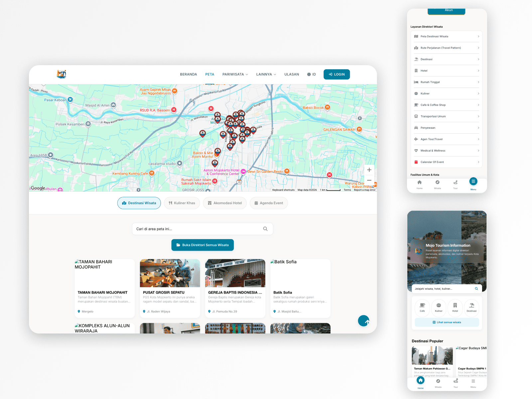
Task: Select the Destinasi Wisata filter tab
Action: 139,203
